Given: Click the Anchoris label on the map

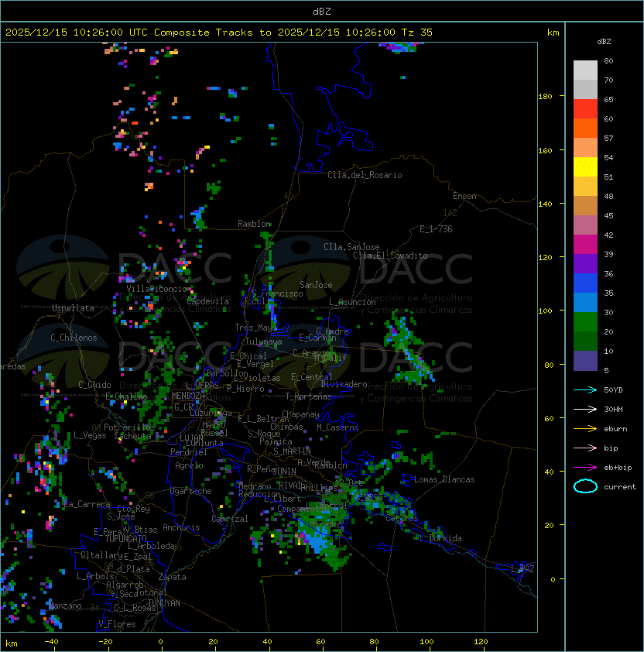Looking at the screenshot, I should 181,527.
